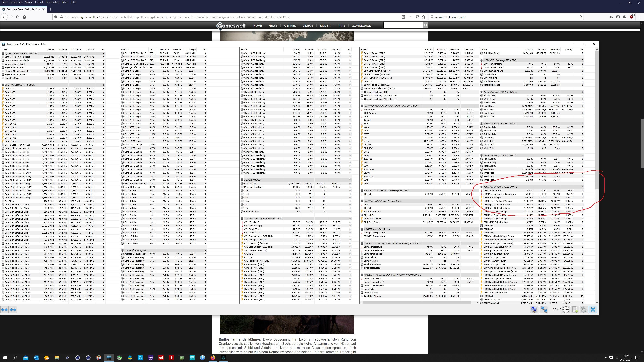
Task: Save page to Pocket
Action: (418, 17)
